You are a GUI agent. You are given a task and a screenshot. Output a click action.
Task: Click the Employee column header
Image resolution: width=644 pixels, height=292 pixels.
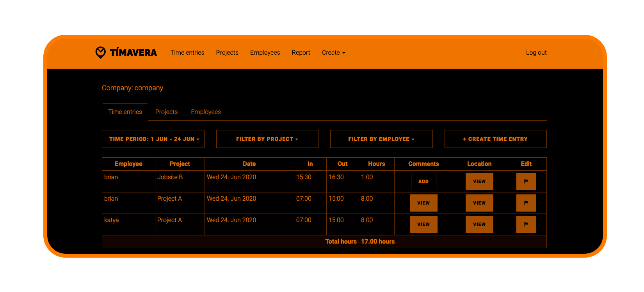128,164
